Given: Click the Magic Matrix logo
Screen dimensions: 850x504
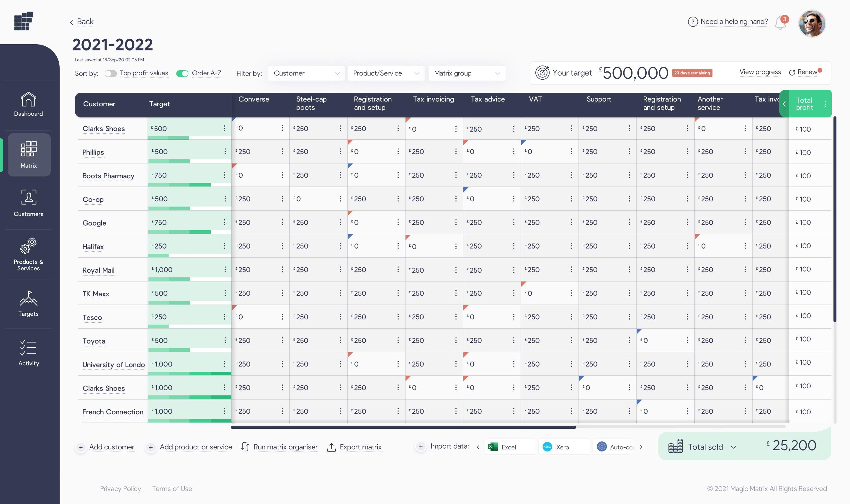Looking at the screenshot, I should (23, 21).
